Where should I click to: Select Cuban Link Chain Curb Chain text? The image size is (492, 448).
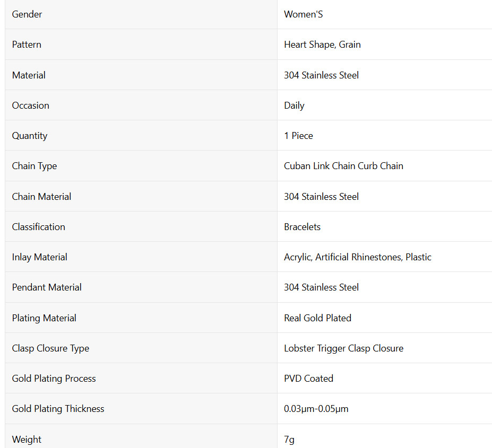pos(343,166)
